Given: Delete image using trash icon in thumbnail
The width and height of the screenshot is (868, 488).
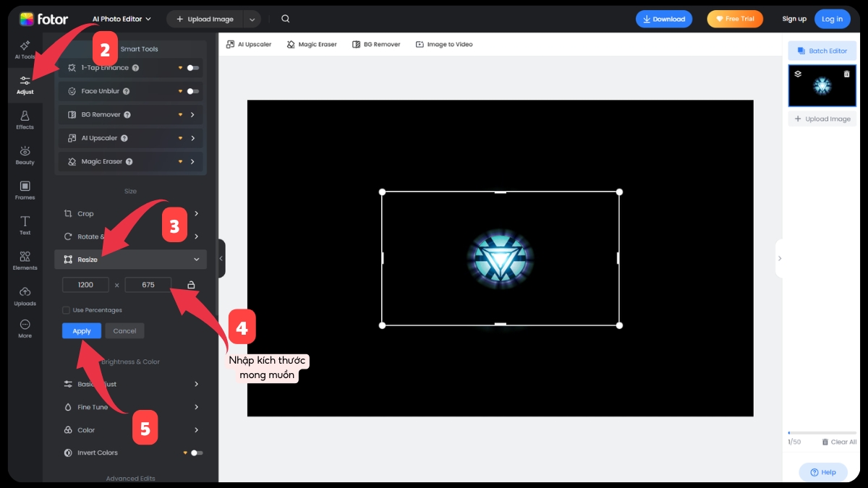Looking at the screenshot, I should (x=847, y=74).
